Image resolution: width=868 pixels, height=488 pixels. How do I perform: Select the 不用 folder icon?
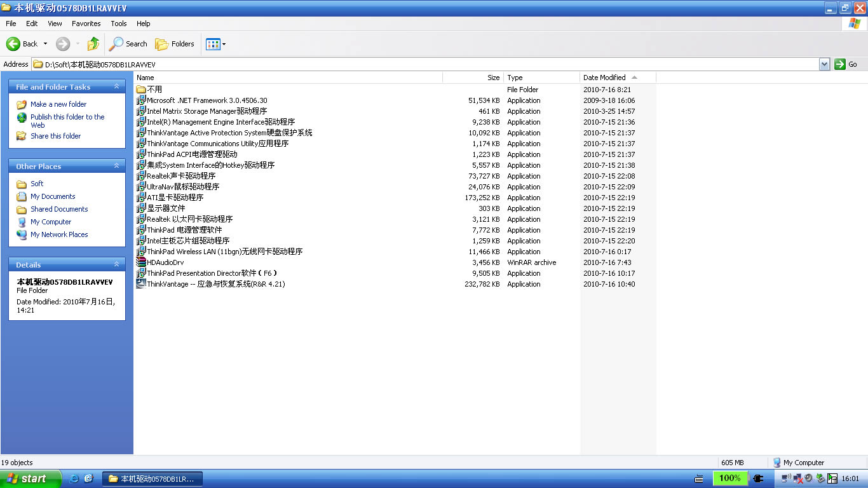click(x=141, y=90)
